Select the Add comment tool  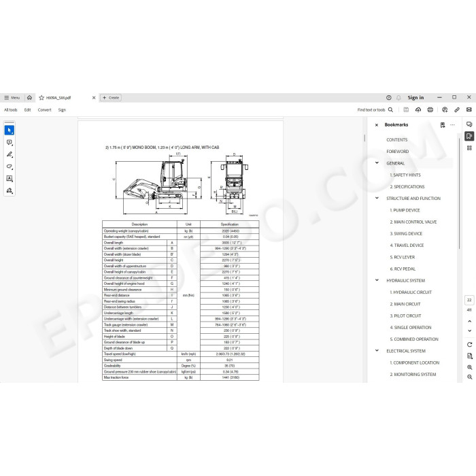(10, 142)
